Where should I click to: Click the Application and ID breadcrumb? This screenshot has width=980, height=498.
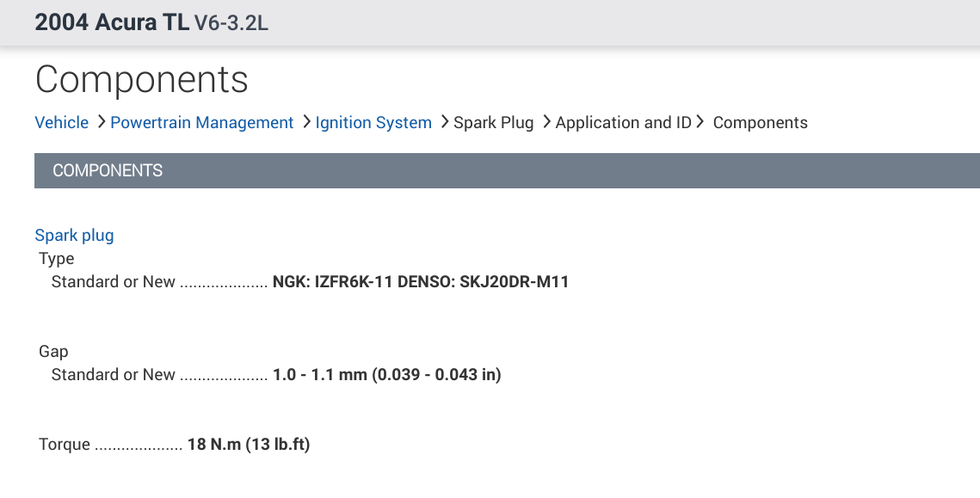(623, 123)
